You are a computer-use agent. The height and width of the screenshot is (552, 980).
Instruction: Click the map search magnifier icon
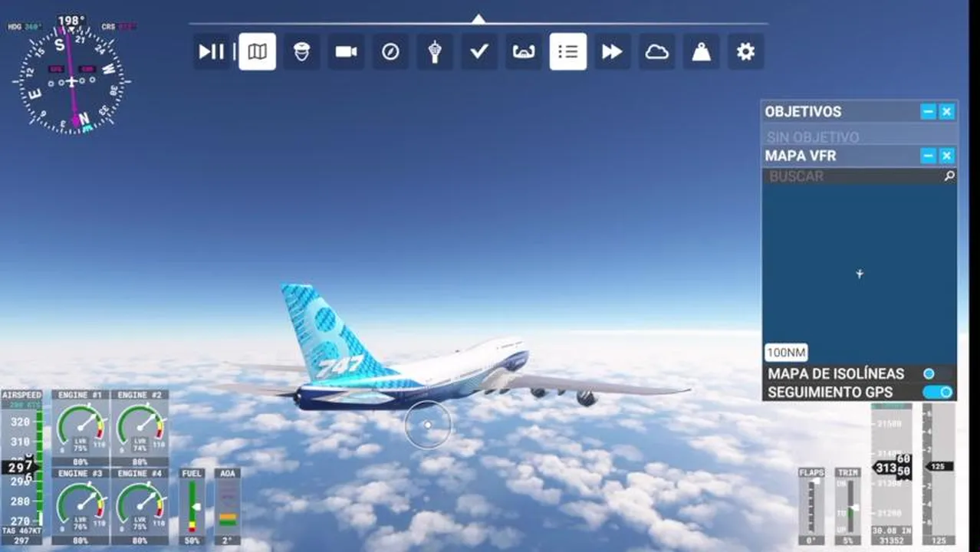pos(949,176)
